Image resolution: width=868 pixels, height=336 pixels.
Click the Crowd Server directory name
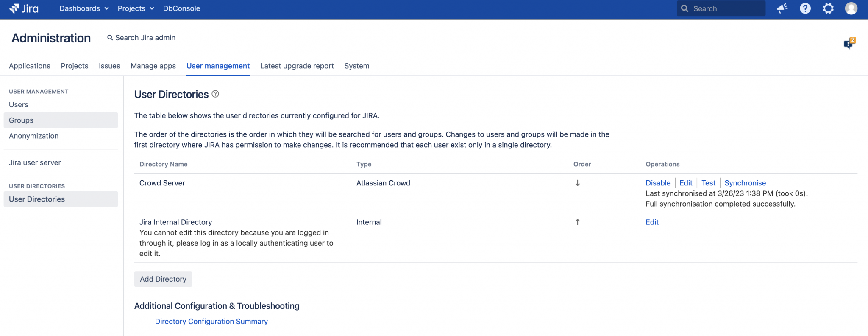coord(162,183)
